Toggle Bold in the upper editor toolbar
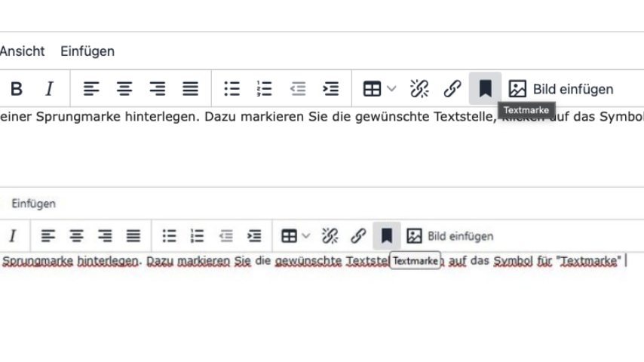 [x=17, y=89]
